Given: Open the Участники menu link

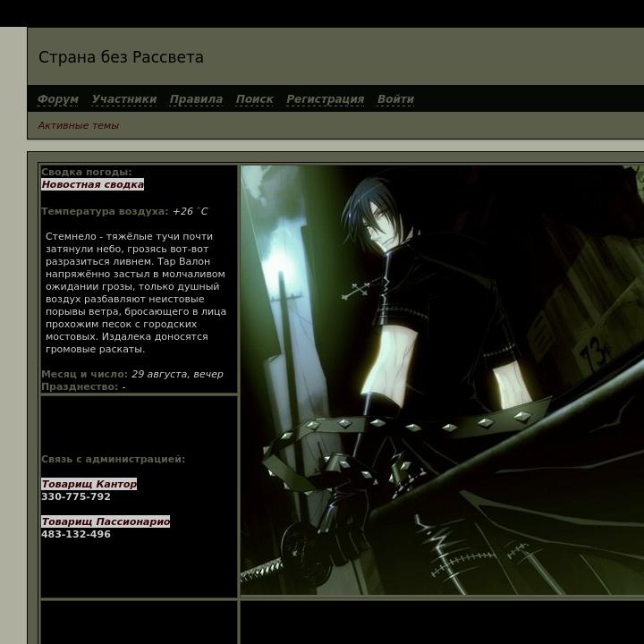Looking at the screenshot, I should pyautogui.click(x=124, y=99).
